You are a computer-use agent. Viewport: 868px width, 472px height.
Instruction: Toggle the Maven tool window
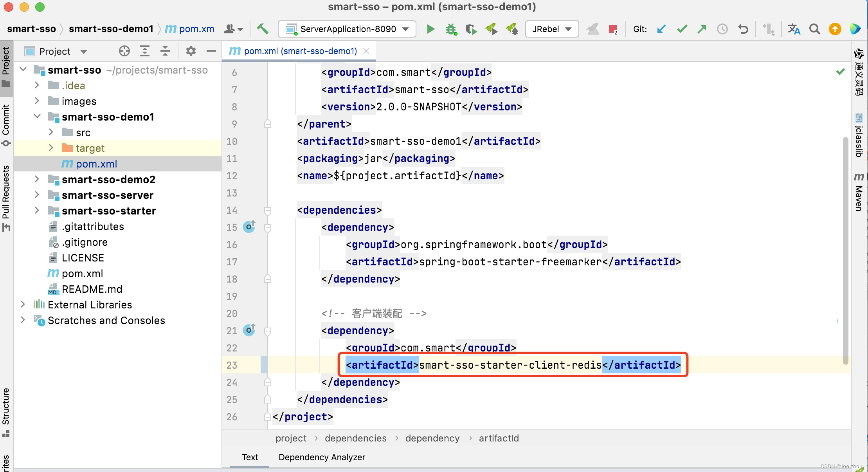click(859, 192)
